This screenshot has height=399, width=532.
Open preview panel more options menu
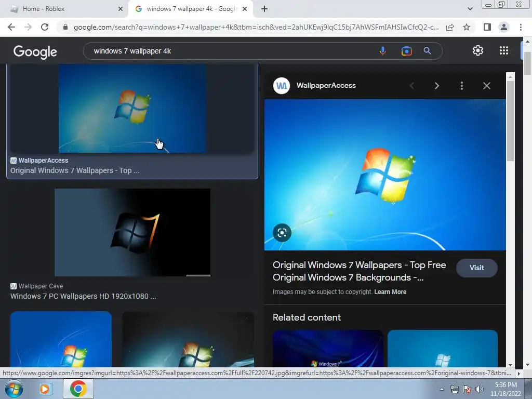click(x=461, y=86)
